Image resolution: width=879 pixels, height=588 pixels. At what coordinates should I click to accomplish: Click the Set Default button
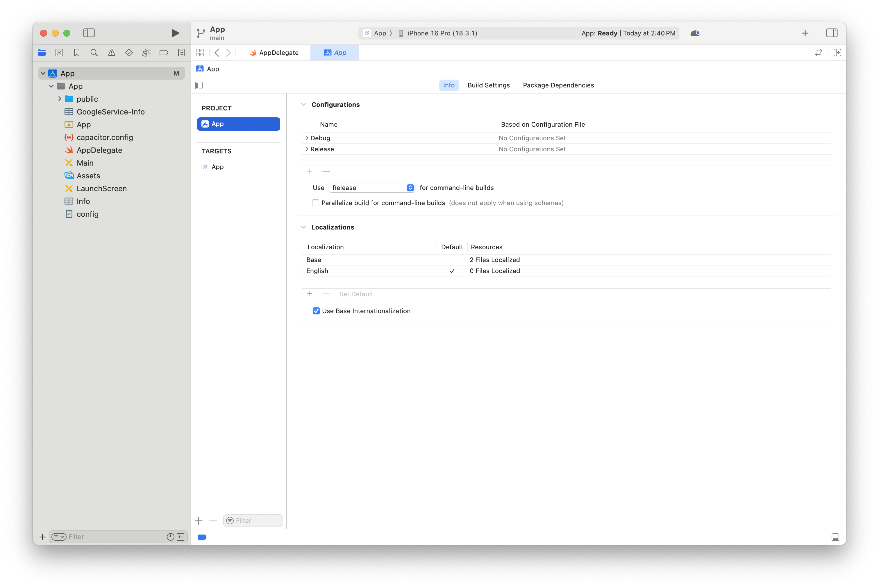(x=356, y=294)
